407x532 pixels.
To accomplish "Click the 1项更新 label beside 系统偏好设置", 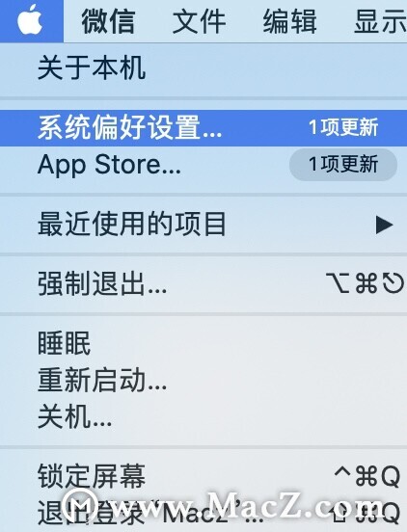I will point(343,127).
